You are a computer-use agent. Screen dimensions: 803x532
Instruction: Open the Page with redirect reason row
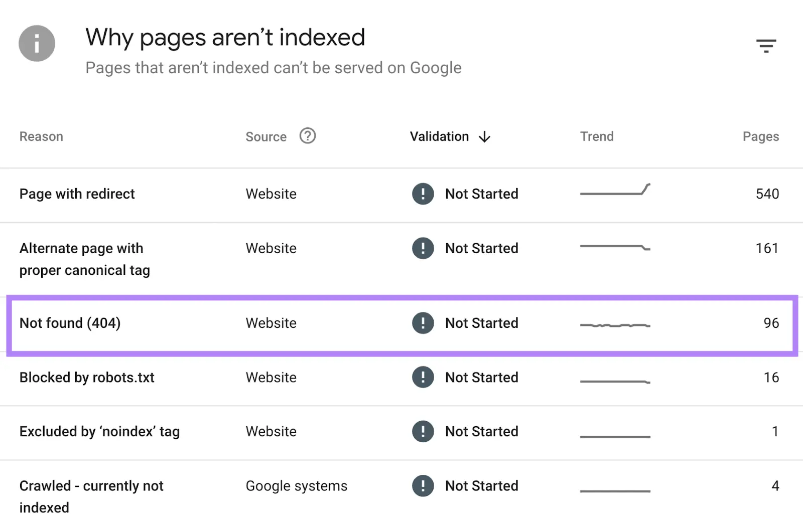coord(77,194)
